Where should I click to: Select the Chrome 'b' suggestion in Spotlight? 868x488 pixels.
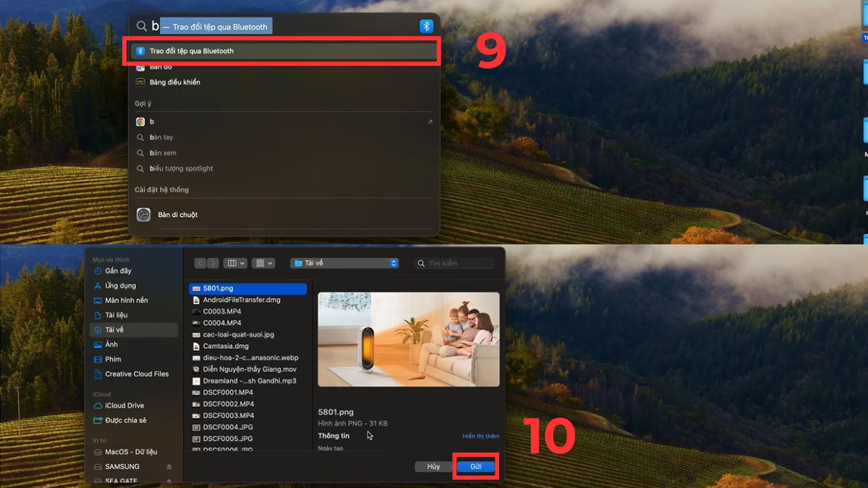pos(283,121)
